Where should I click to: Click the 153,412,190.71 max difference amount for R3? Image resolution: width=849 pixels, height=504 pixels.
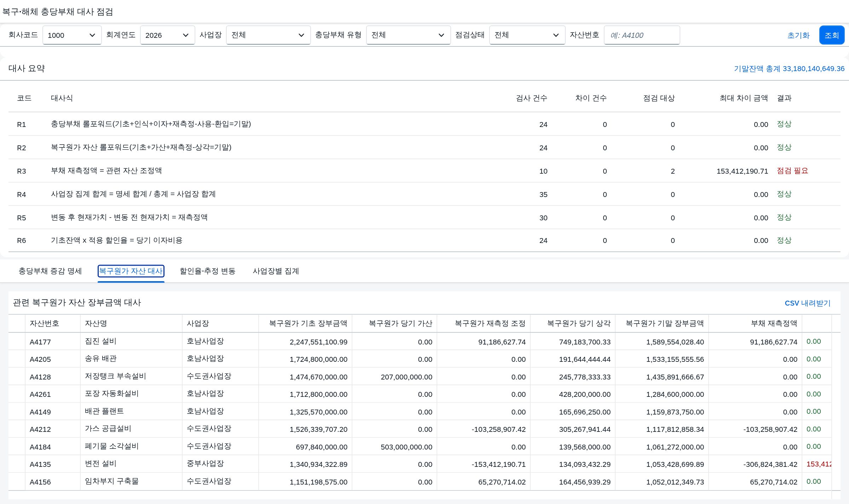coord(742,171)
